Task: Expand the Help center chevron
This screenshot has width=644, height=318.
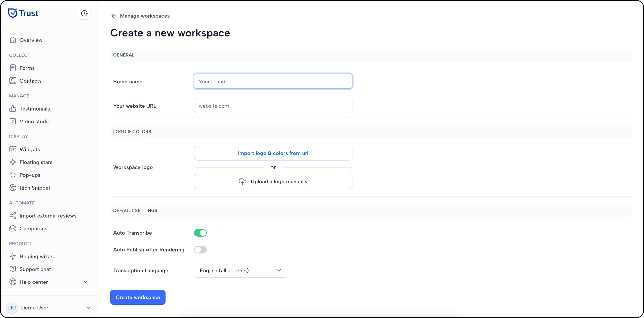Action: click(86, 282)
